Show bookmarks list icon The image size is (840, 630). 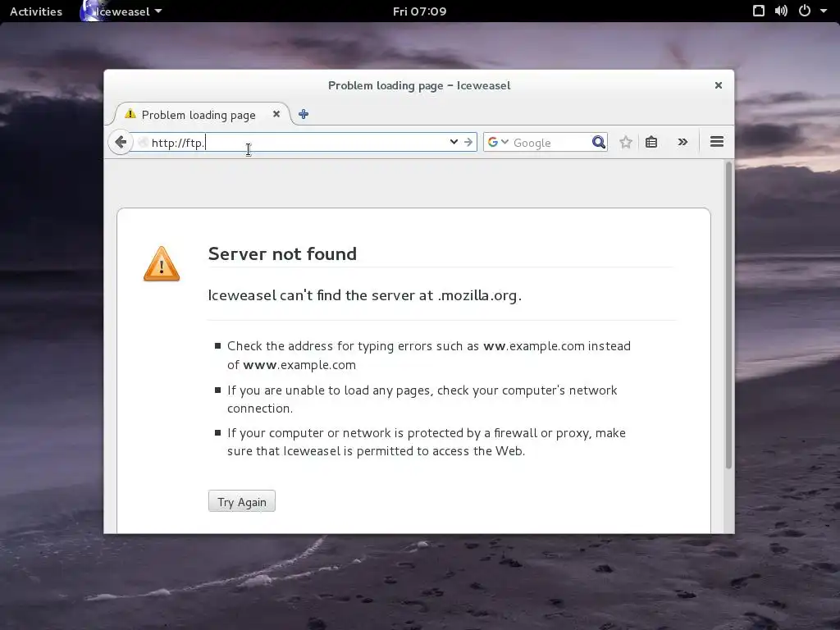point(651,142)
